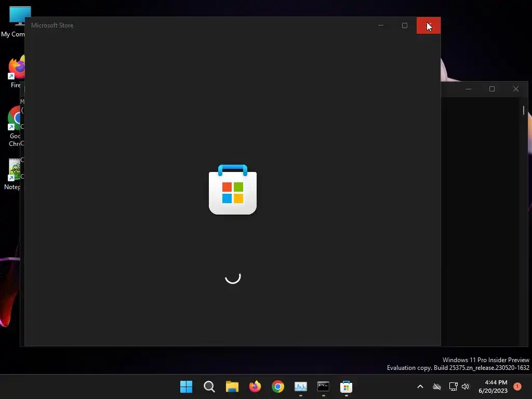This screenshot has height=399, width=532.
Task: Open the Windows Start menu
Action: 186,387
